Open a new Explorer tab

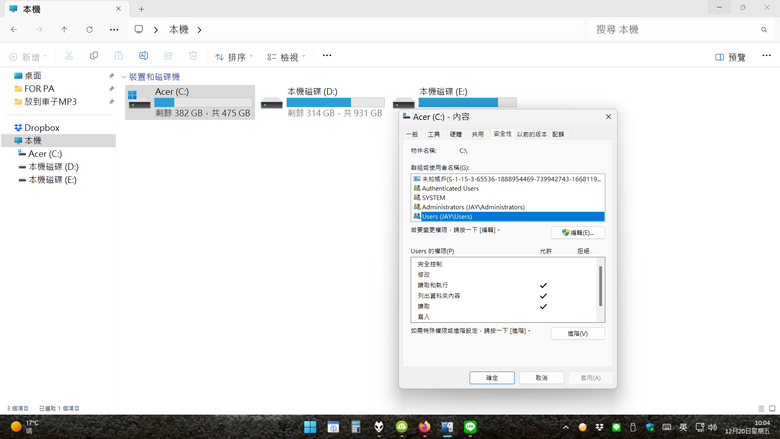[141, 9]
